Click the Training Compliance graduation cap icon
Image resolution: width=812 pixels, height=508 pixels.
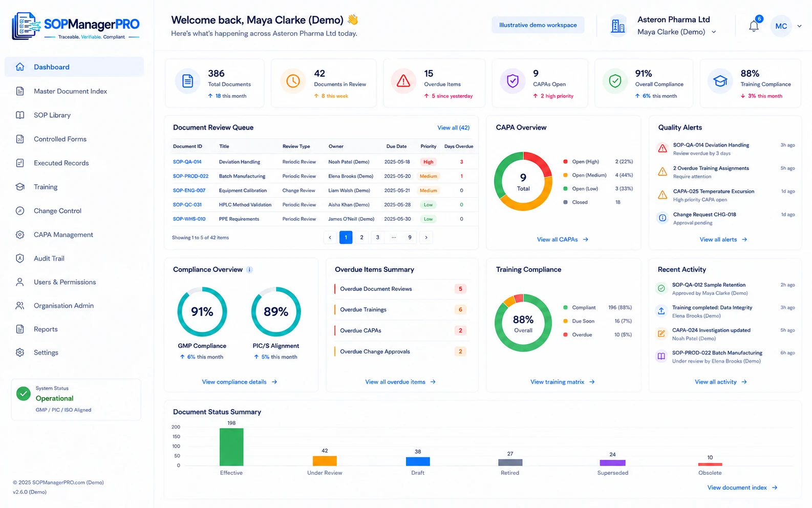point(720,81)
